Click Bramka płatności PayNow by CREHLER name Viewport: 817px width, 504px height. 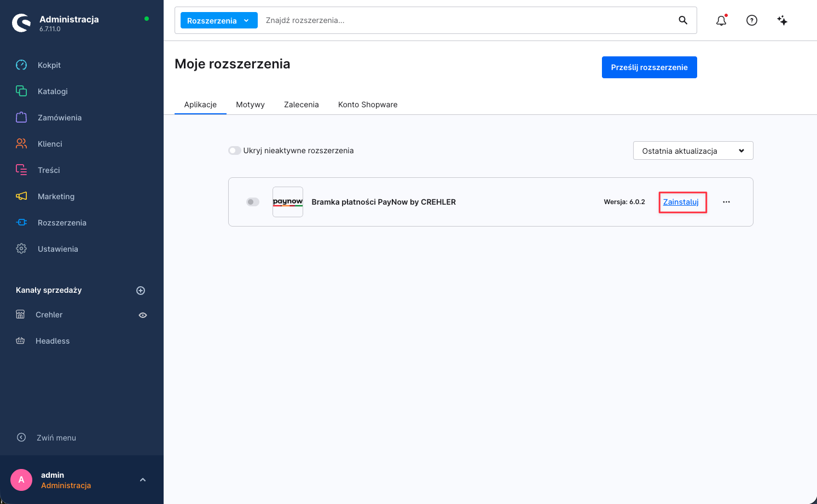384,202
